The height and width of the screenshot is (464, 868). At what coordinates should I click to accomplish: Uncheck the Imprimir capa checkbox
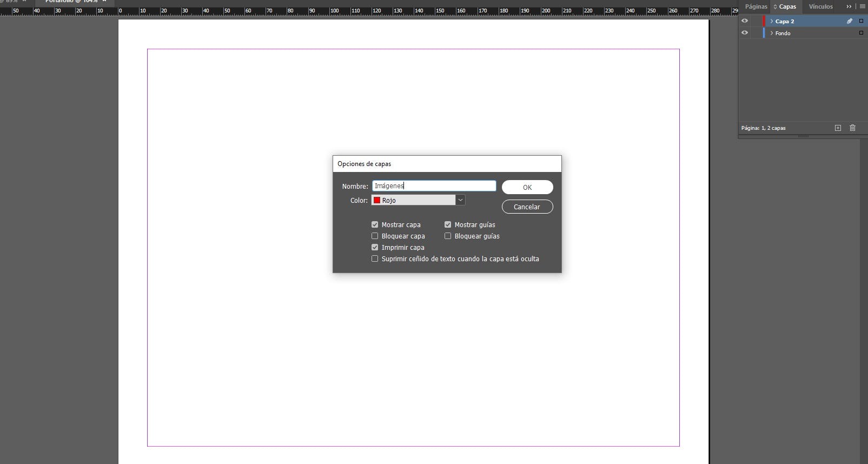375,247
